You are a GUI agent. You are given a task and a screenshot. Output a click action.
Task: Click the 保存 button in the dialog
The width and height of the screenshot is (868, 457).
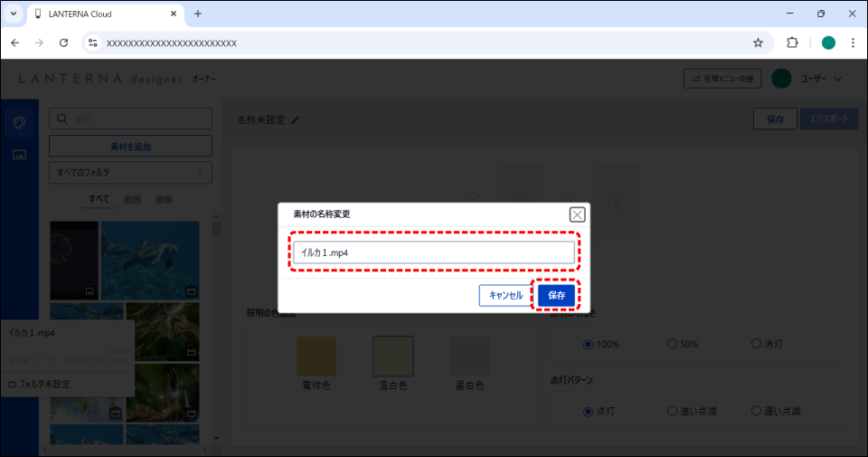[x=556, y=295]
